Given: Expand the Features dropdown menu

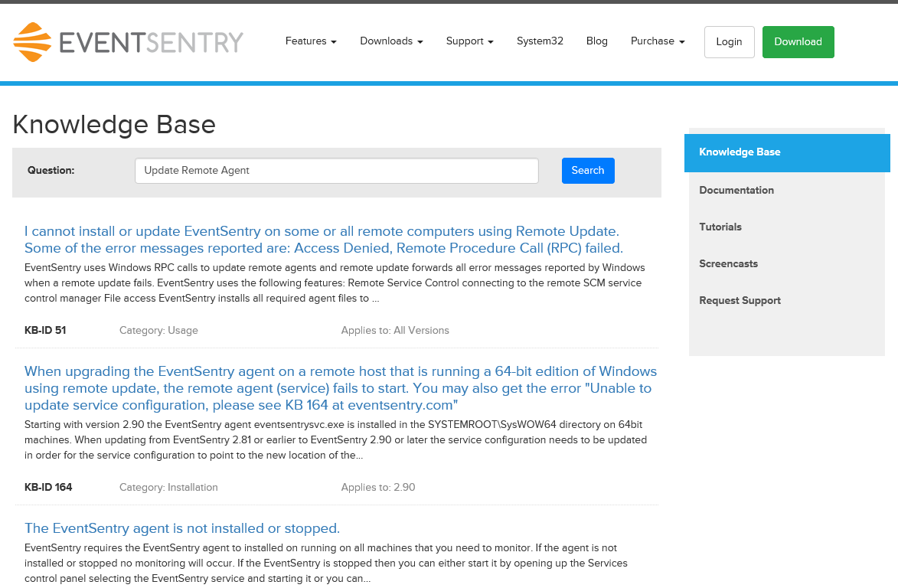Looking at the screenshot, I should point(311,41).
